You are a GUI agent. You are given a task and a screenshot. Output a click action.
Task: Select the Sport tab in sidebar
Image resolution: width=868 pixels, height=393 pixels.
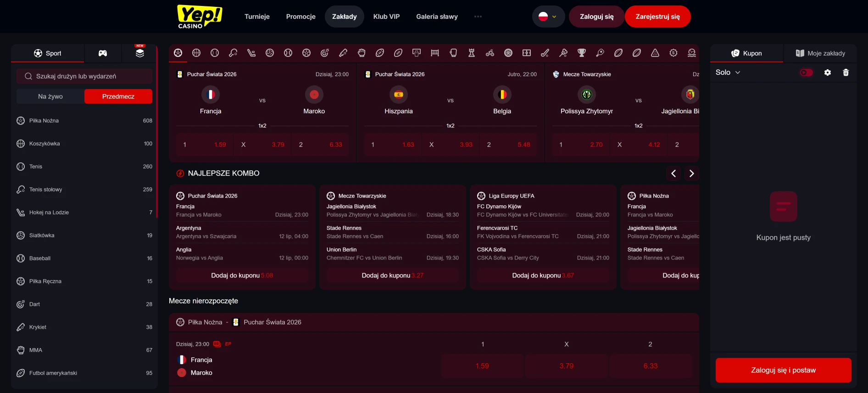[48, 53]
